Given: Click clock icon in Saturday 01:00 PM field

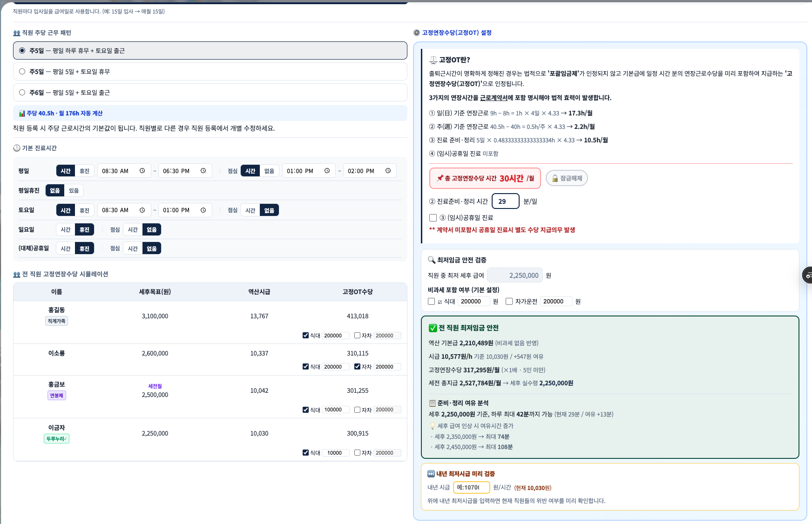Looking at the screenshot, I should [203, 210].
